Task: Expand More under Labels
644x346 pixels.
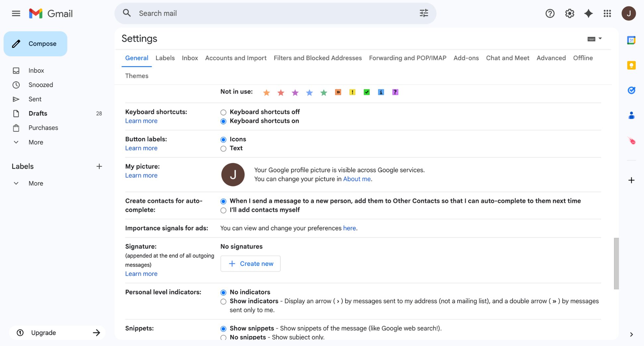Action: pos(36,183)
